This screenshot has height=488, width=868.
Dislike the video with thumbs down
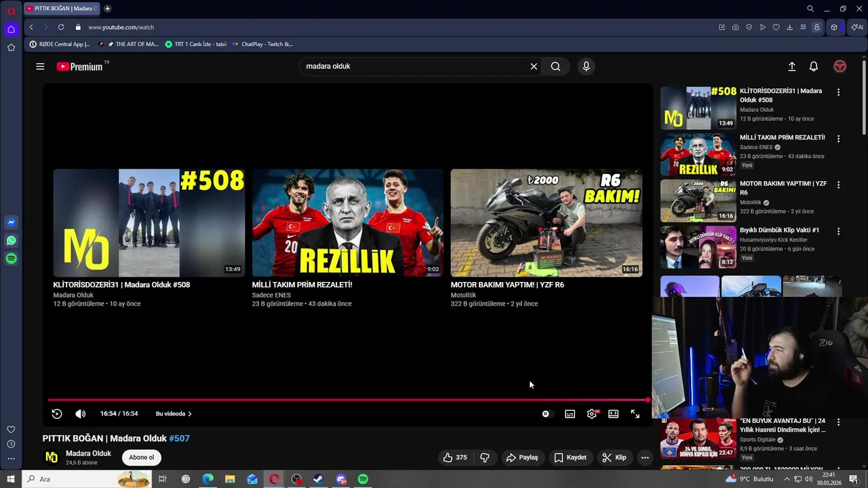pyautogui.click(x=485, y=457)
